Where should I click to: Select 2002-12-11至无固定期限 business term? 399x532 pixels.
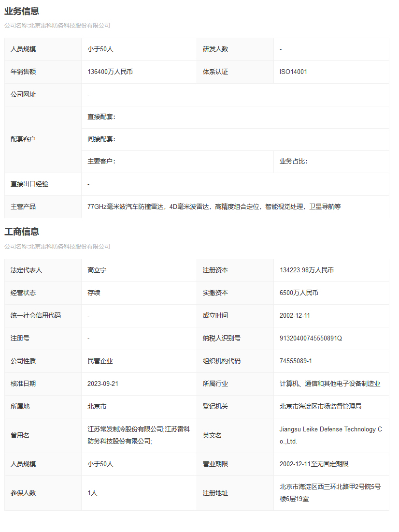click(314, 464)
